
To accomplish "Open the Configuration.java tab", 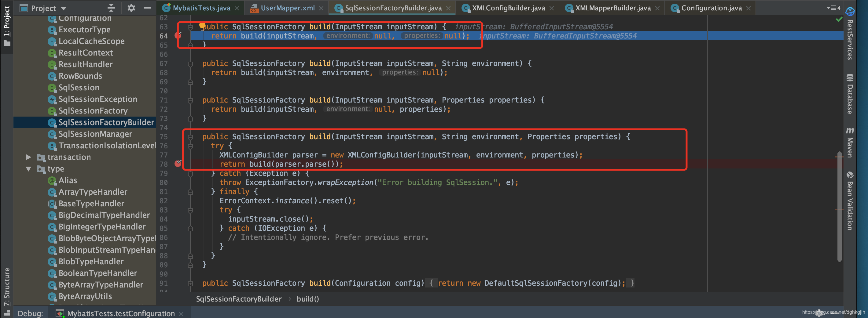I will [x=711, y=8].
